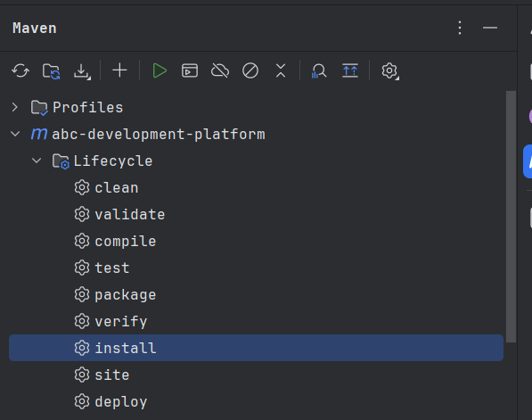Select the validate lifecycle goal
532x420 pixels.
(x=256, y=214)
